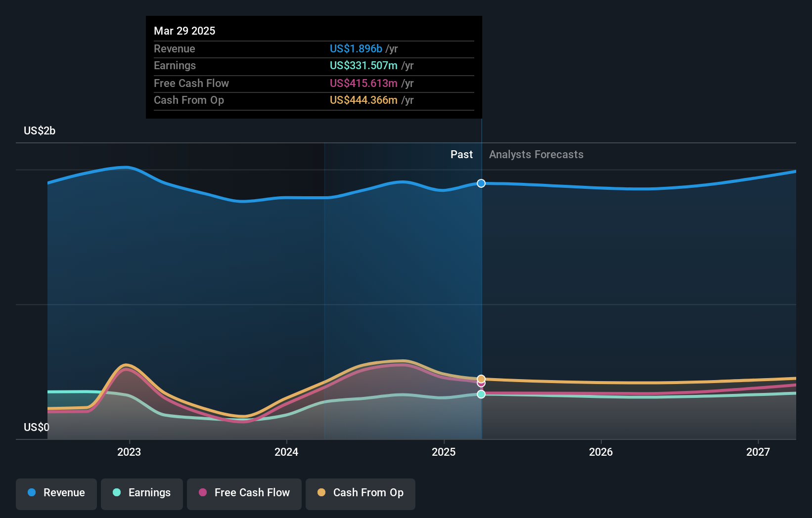This screenshot has width=812, height=518.
Task: Click the 2025 x-axis label
Action: tap(444, 452)
